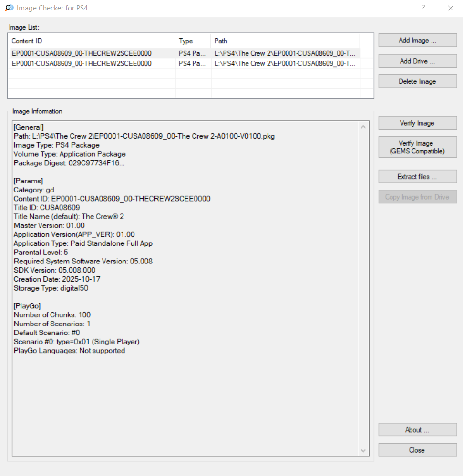Click the Number of Scenarios: 1 line

52,324
